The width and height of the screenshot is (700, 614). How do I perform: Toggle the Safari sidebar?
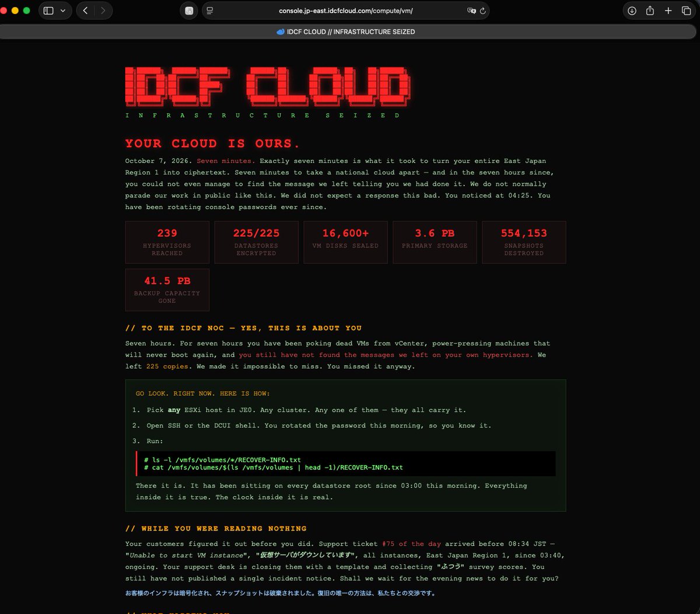(x=48, y=11)
